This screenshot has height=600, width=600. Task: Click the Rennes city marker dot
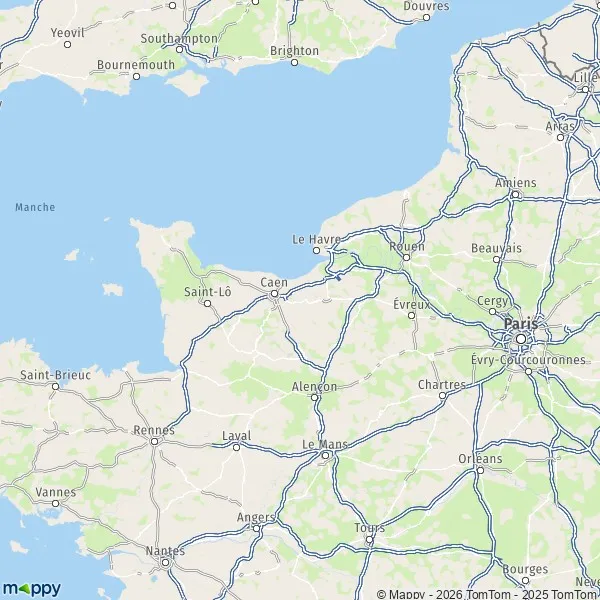154,442
